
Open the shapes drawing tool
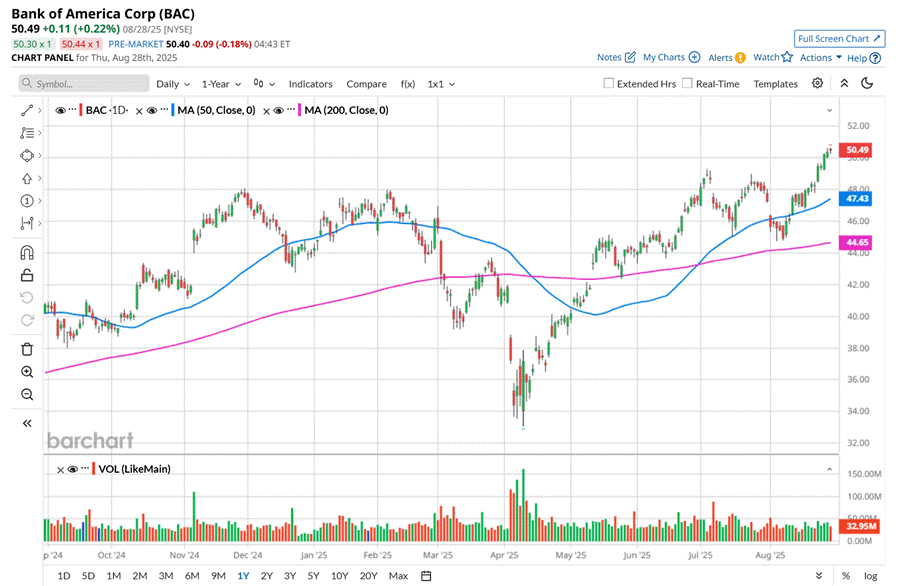point(26,155)
